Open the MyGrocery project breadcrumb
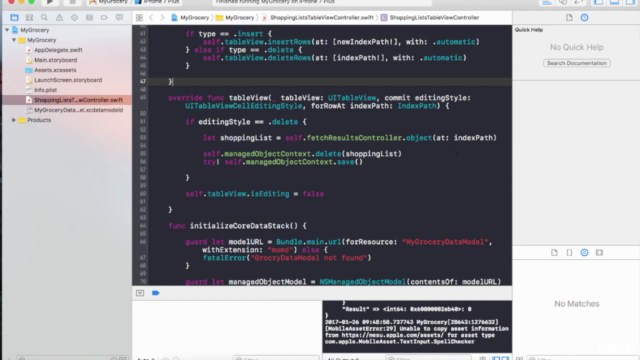 click(x=190, y=18)
